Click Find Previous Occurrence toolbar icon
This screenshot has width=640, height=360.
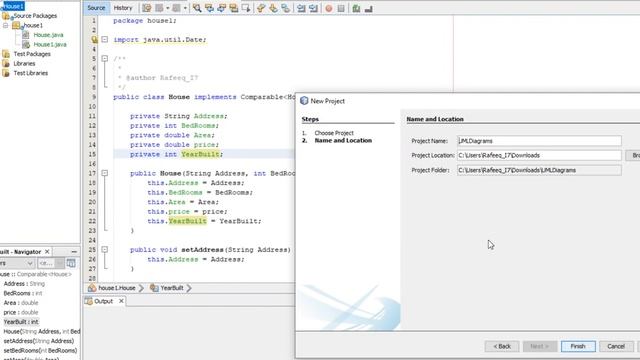209,8
